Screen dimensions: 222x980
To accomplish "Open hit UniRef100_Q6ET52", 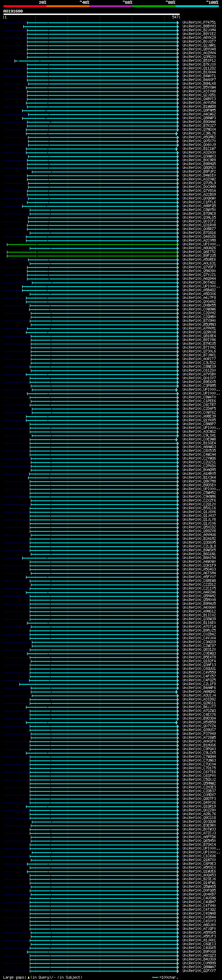I will [x=199, y=252].
